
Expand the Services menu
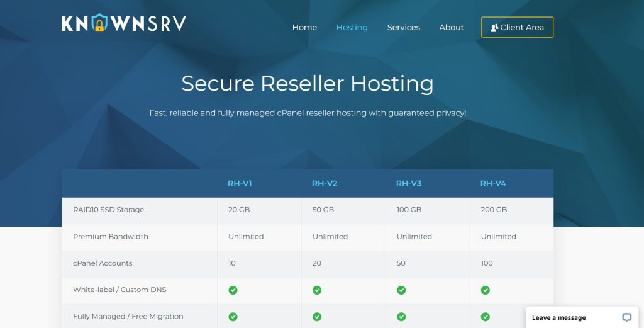click(403, 28)
